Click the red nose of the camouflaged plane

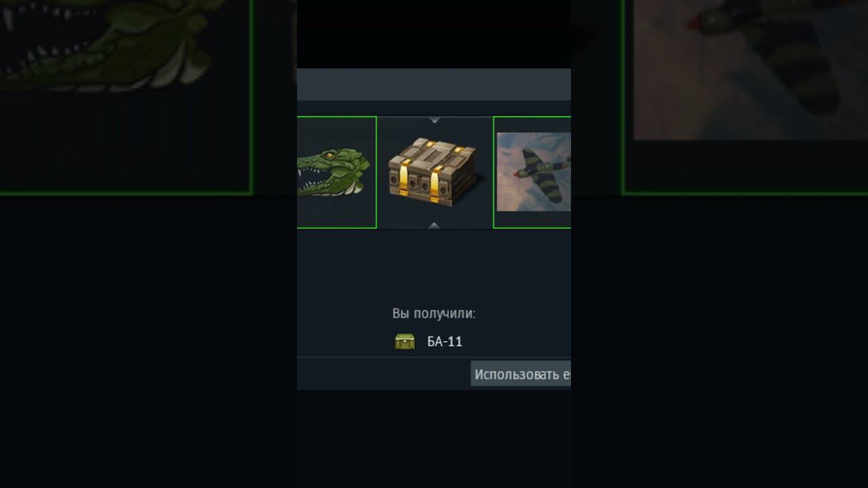tap(516, 173)
